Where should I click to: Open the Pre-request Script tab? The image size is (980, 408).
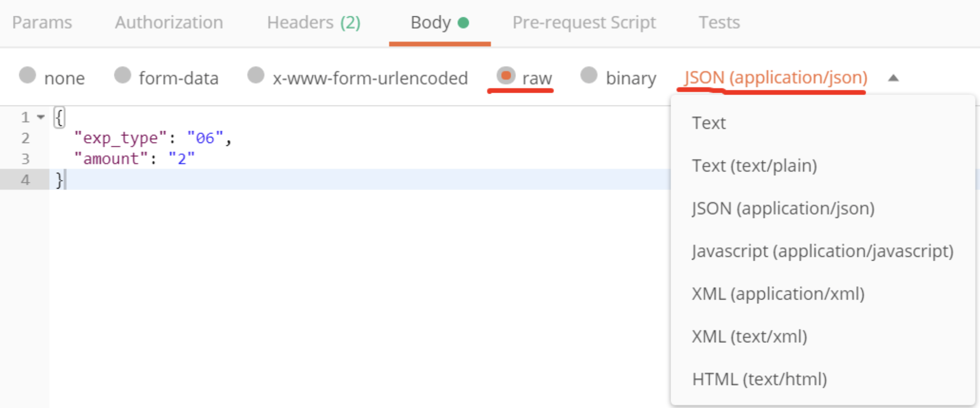pyautogui.click(x=584, y=23)
